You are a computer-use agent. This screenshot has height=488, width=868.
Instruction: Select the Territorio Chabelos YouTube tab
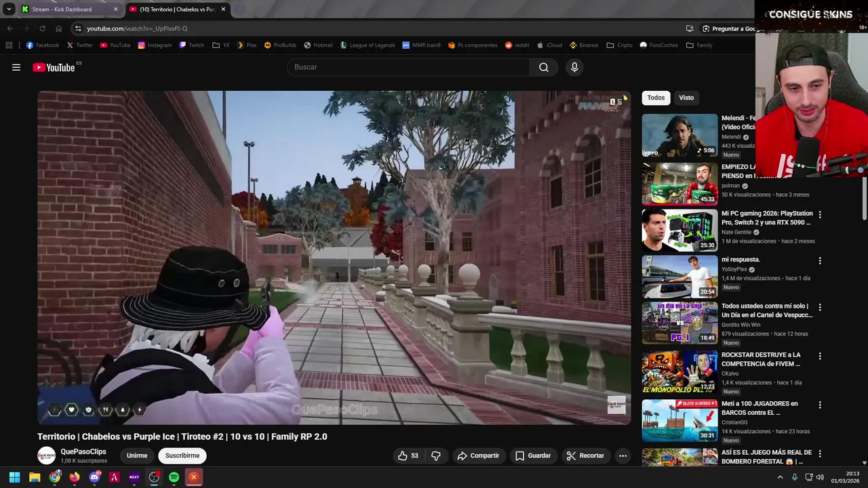coord(176,9)
